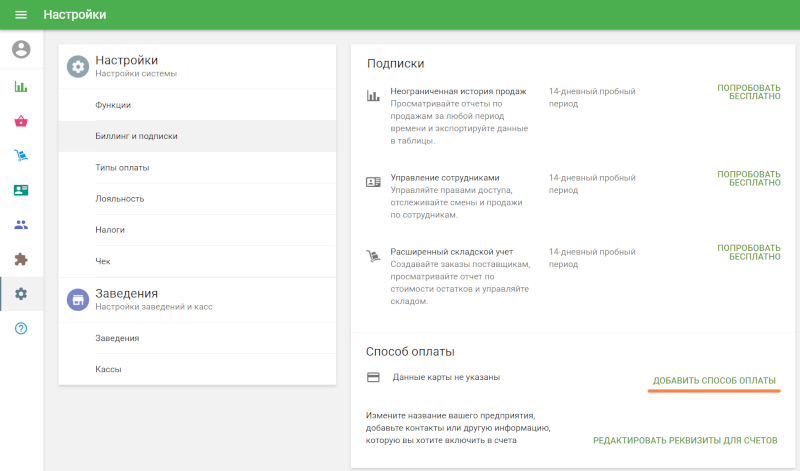Open the inventory cart sidebar icon
The width and height of the screenshot is (800, 471).
[21, 156]
